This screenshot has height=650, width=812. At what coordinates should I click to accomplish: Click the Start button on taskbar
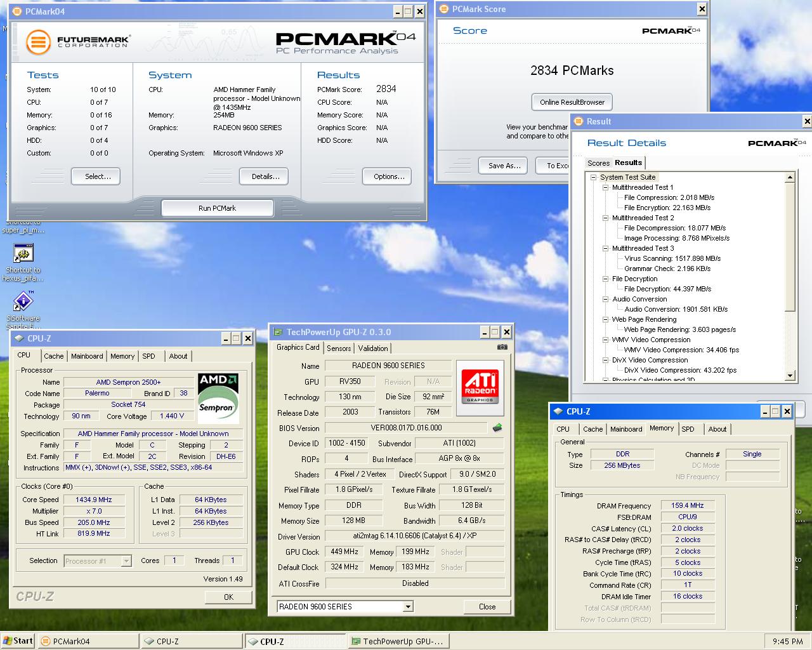coord(18,641)
